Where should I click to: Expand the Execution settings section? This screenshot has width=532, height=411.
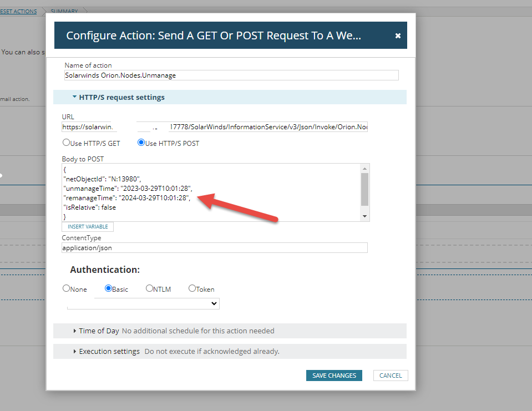click(230, 351)
